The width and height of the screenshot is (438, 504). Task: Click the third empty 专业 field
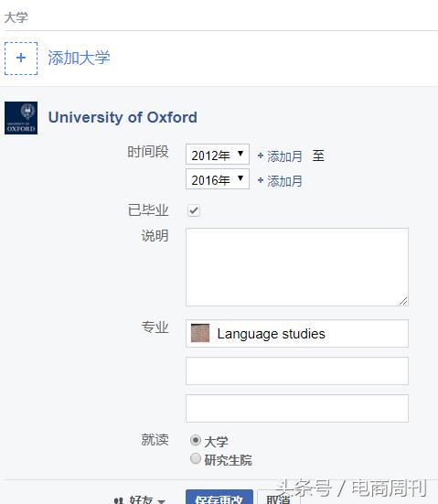[297, 408]
